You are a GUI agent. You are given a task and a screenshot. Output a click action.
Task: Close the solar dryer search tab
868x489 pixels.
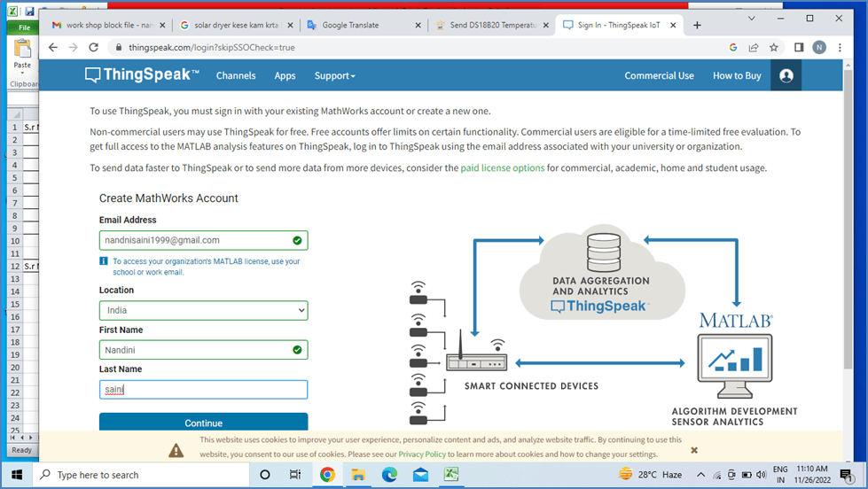click(290, 25)
